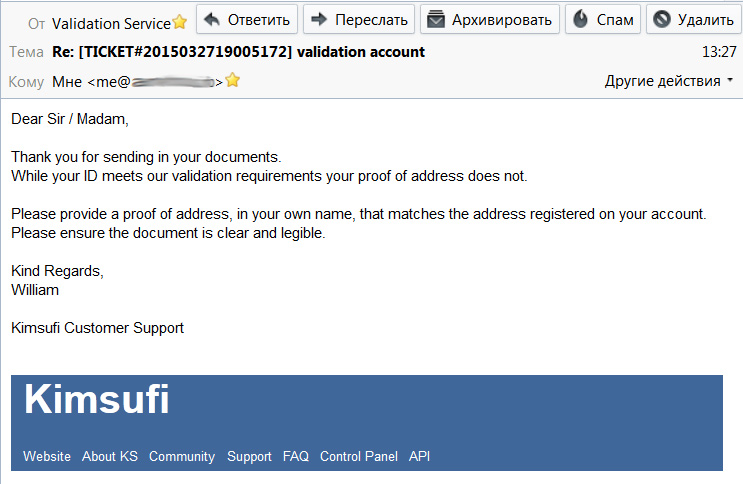Click the Validation Service sender name
The image size is (743, 484).
coord(110,23)
